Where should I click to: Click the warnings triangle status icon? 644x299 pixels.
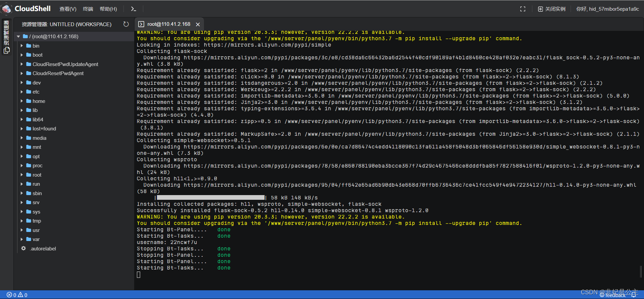coord(20,295)
